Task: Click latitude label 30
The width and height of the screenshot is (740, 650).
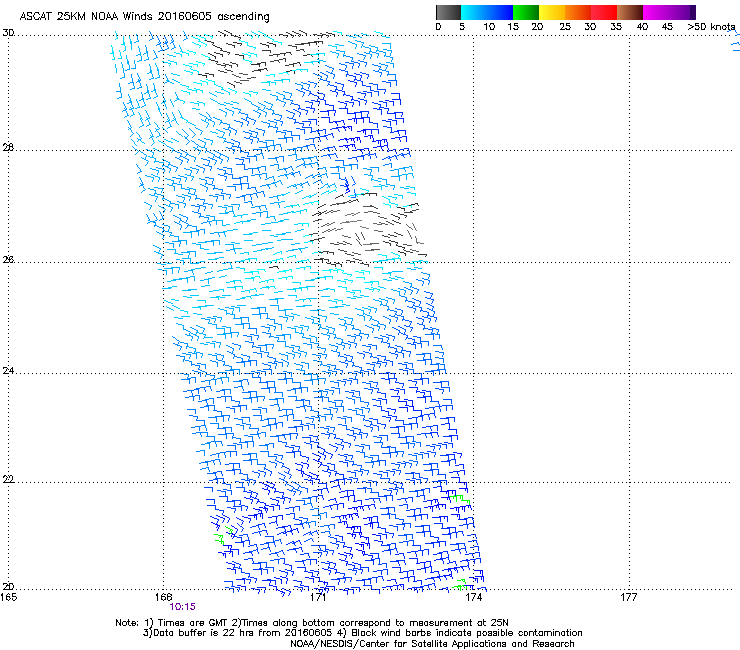Action: point(8,33)
